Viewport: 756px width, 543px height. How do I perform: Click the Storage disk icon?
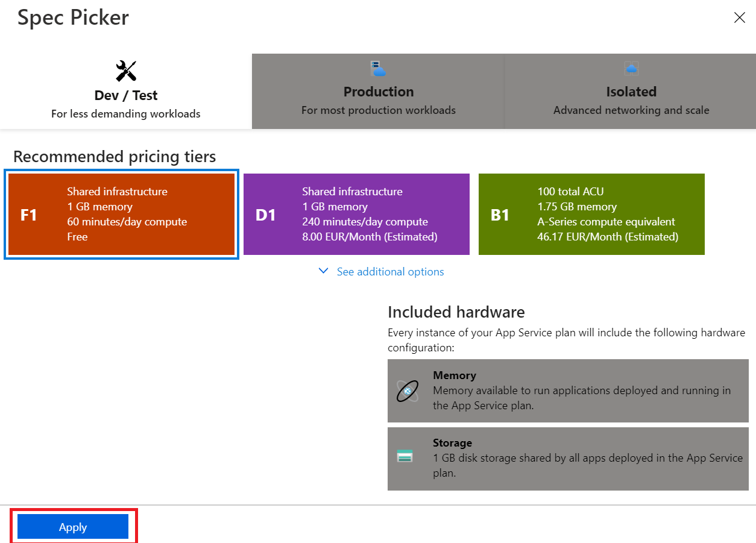click(405, 456)
